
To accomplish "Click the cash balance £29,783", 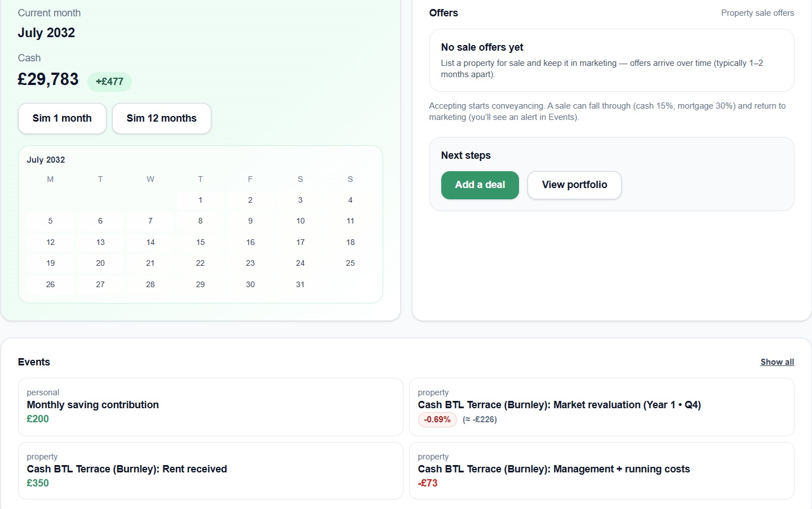I will 48,79.
